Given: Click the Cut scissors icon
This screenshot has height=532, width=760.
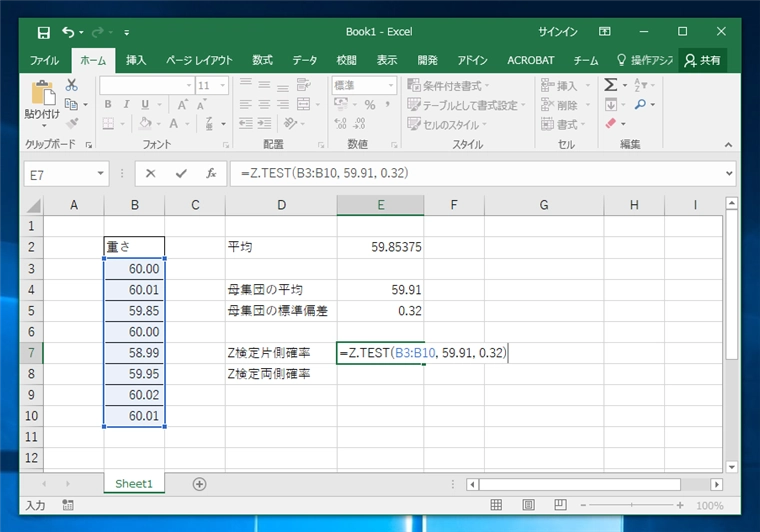Looking at the screenshot, I should pyautogui.click(x=72, y=85).
